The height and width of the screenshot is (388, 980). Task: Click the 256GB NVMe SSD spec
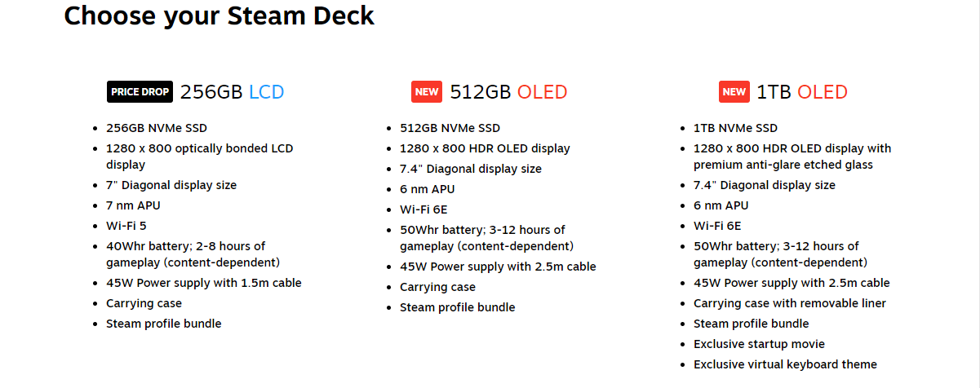[x=157, y=128]
